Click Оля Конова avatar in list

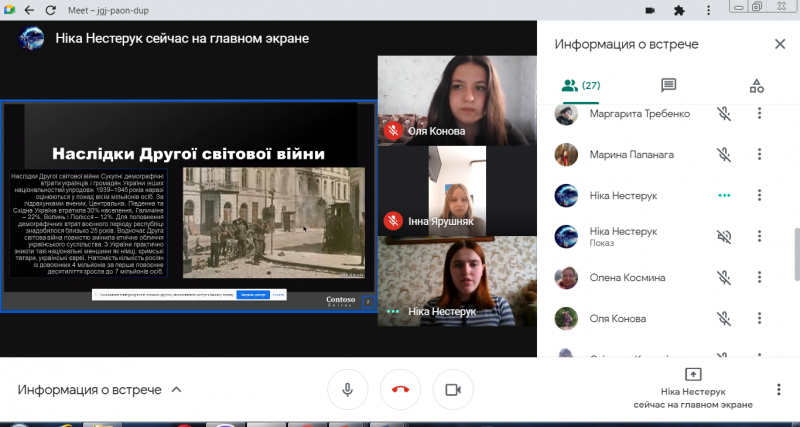click(x=566, y=319)
